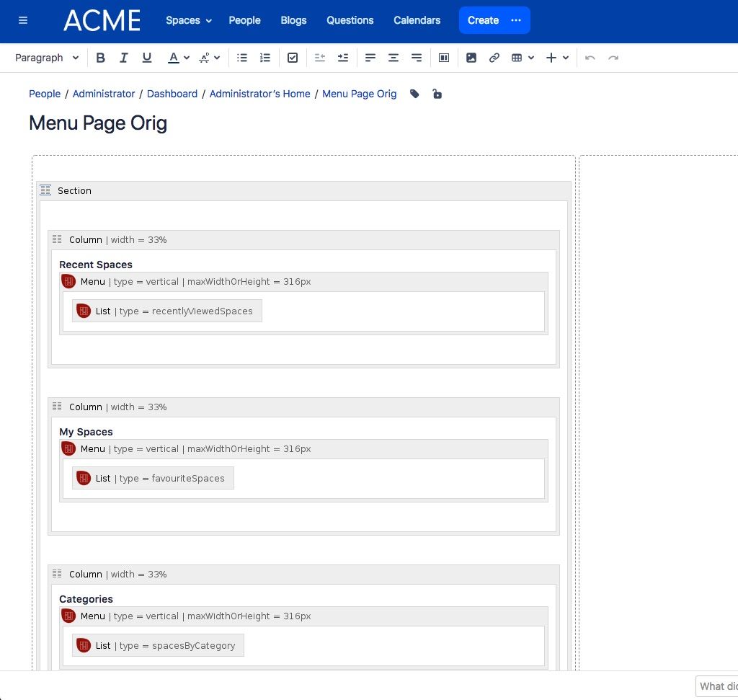
Task: Click the labels tag icon
Action: pos(414,94)
